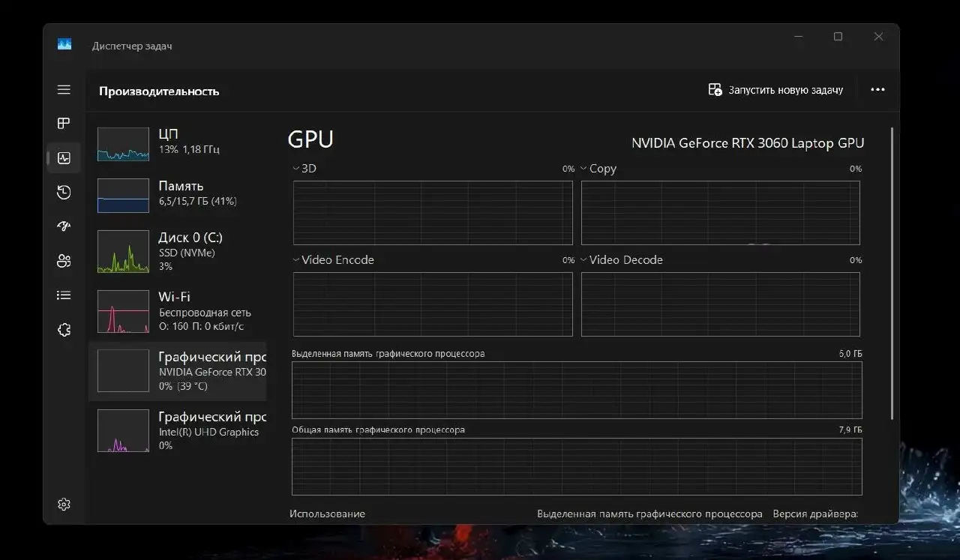Select the Details list icon

tap(64, 295)
